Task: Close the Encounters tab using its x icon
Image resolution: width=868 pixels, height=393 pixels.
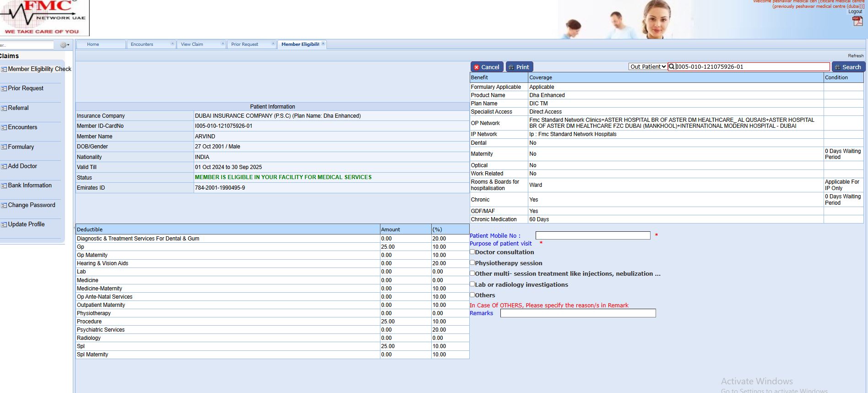Action: 172,44
